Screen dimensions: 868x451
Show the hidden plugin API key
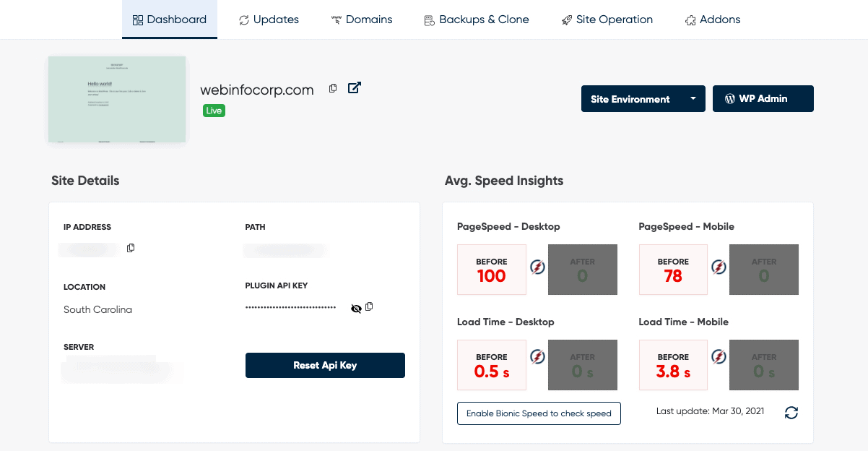click(x=356, y=308)
